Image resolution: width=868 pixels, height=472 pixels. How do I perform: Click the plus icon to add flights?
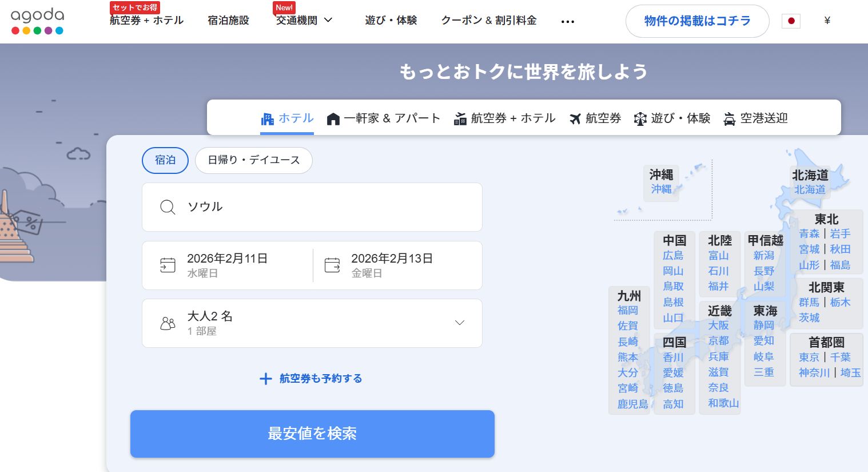265,379
